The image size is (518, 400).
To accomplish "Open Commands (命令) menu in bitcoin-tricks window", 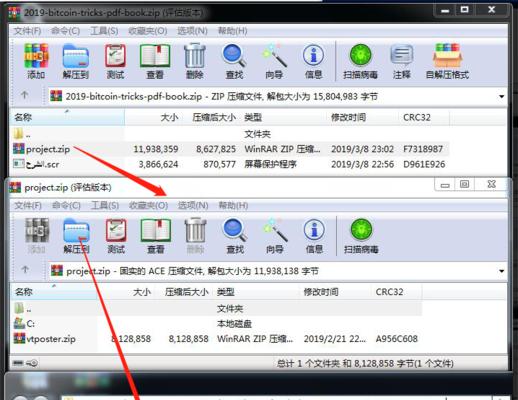I will pos(65,31).
